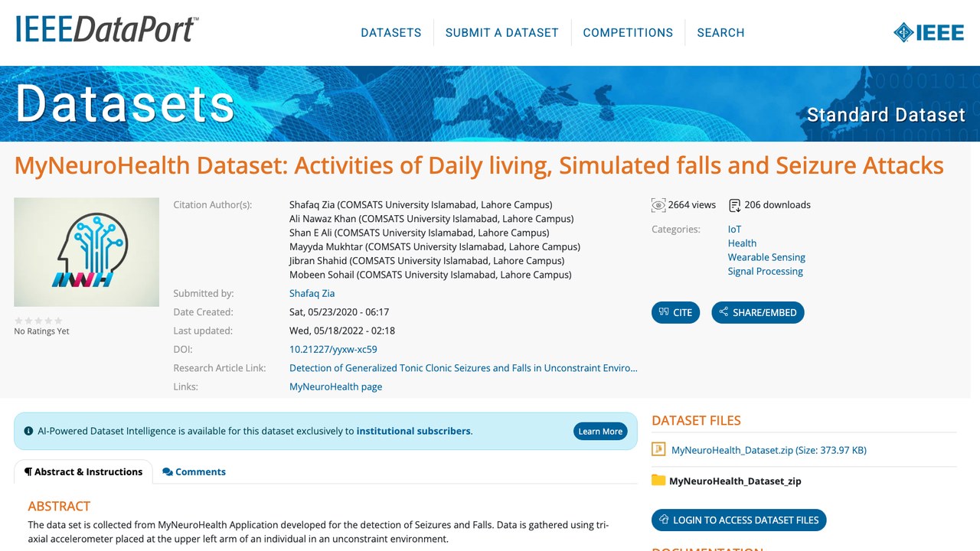
Task: Open the Wearable Sensing category link
Action: coord(766,257)
